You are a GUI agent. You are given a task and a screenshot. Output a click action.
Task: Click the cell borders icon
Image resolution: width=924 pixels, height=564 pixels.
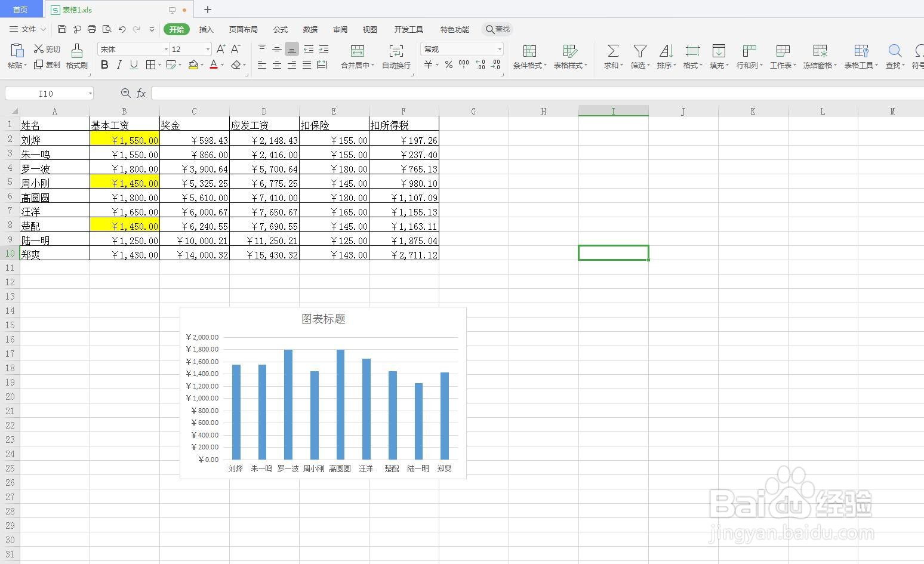150,64
